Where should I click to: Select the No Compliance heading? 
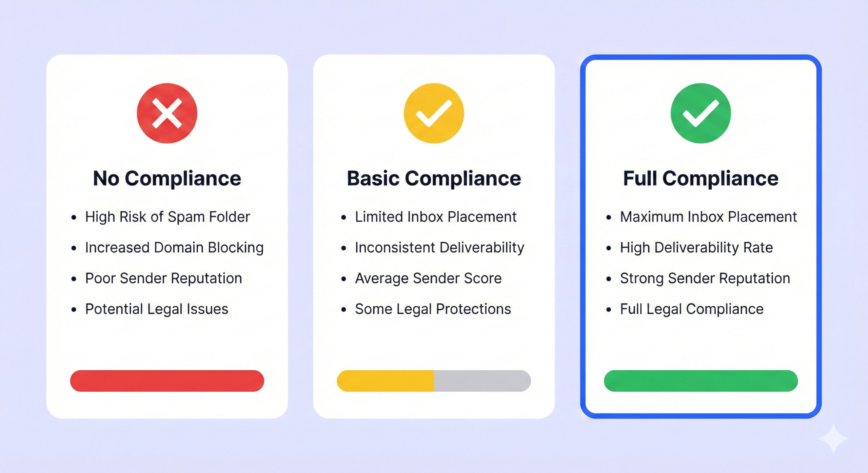point(167,178)
